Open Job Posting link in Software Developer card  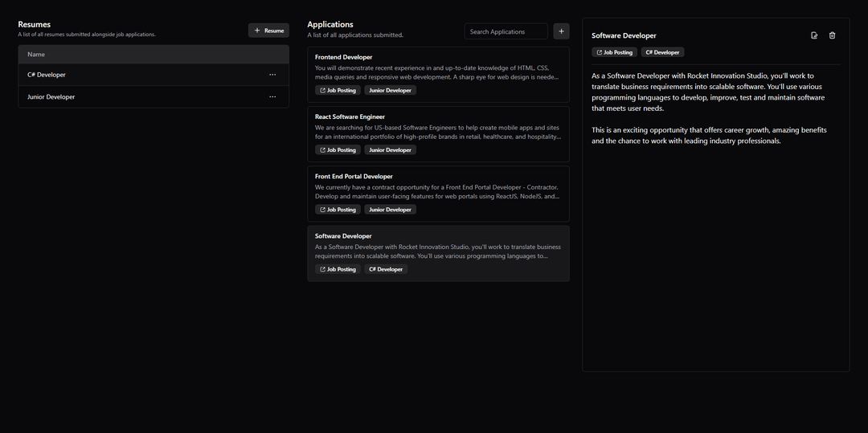point(338,270)
